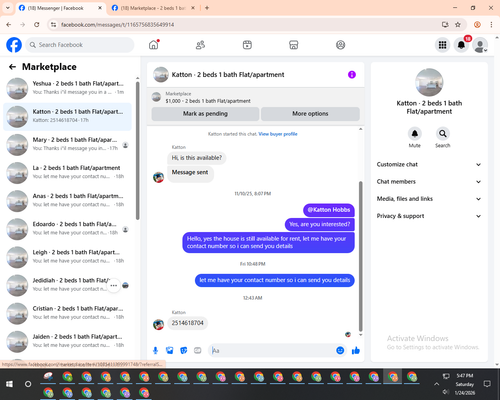The image size is (500, 400).
Task: Click the browser address bar URL
Action: (x=117, y=25)
